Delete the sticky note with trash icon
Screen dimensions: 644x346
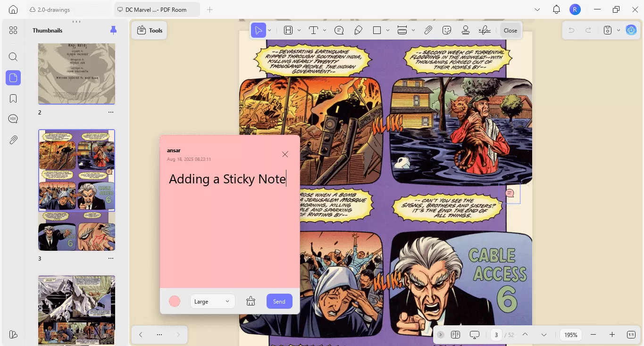251,301
